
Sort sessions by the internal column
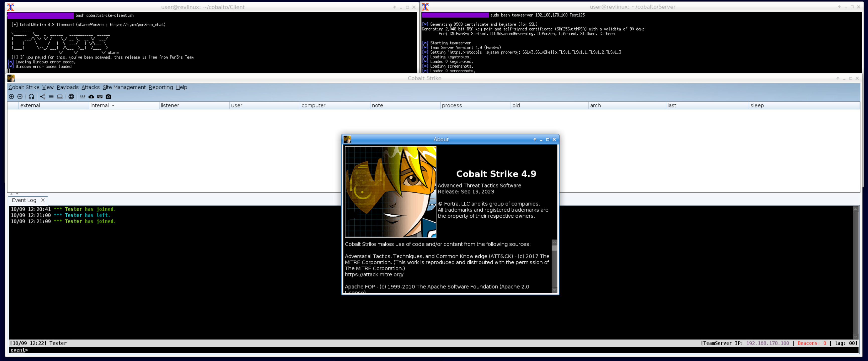124,105
